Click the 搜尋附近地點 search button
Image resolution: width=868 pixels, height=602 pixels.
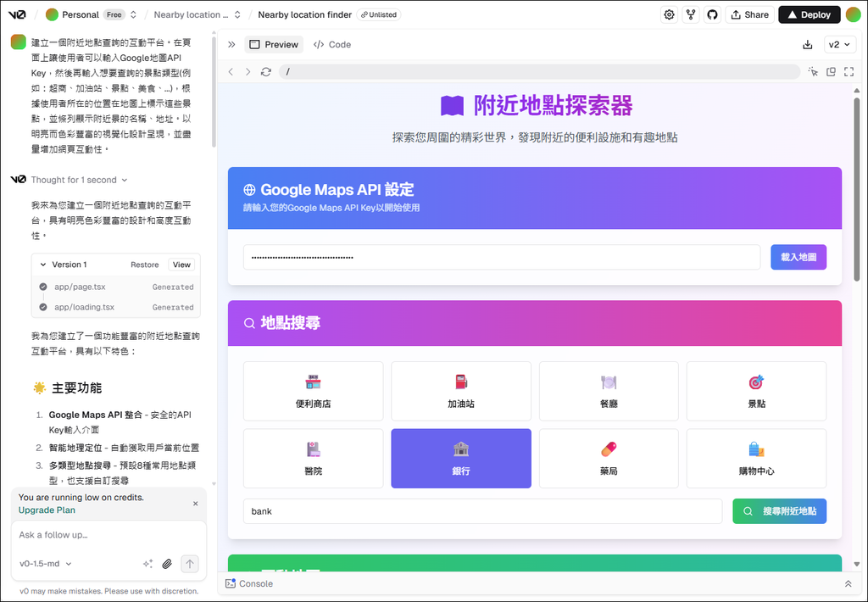(780, 511)
